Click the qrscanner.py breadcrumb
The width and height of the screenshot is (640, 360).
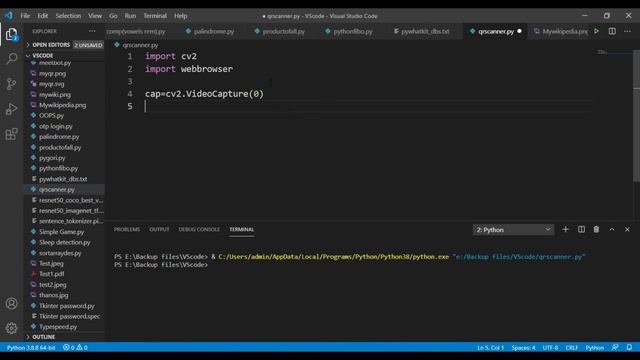coord(140,45)
